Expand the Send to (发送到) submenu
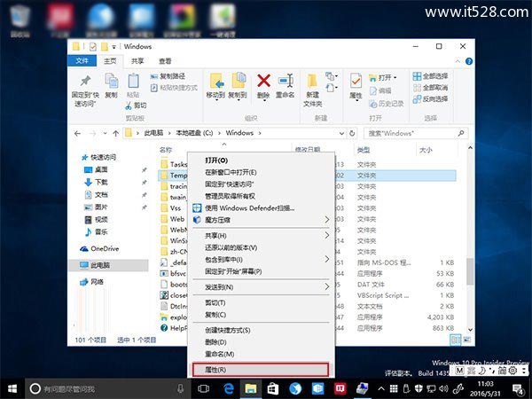Viewport: 532px width, 399px height. click(261, 287)
